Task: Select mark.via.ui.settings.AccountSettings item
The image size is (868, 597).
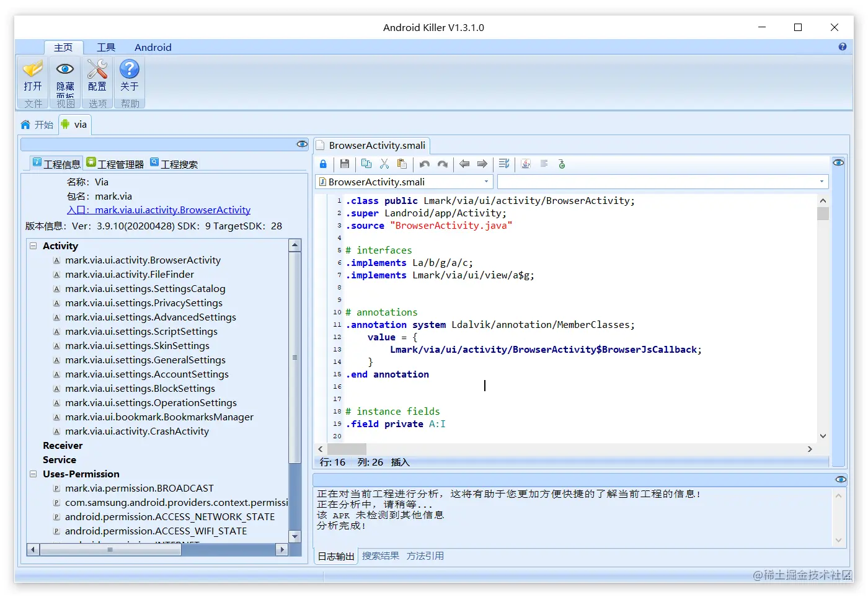Action: pos(147,374)
